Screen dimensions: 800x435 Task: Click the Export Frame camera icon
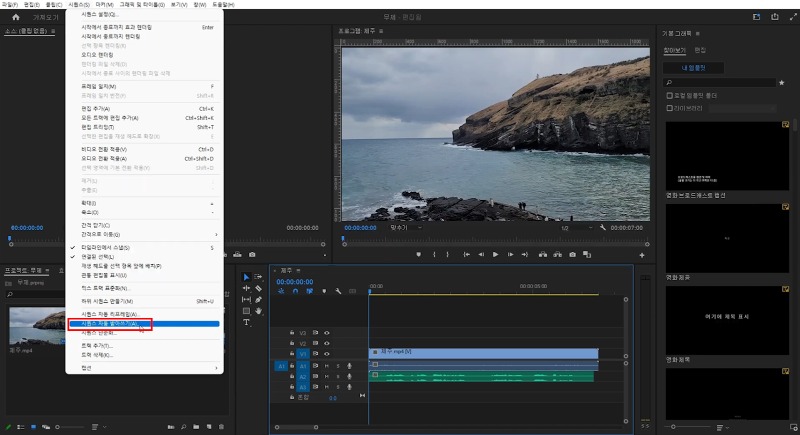571,255
